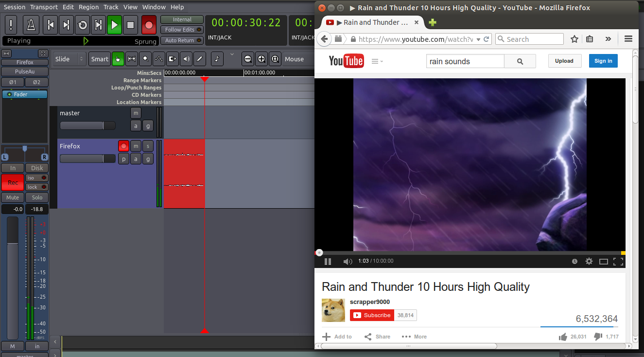Click the YouTube search box with rain sounds
Image resolution: width=644 pixels, height=357 pixels.
[x=465, y=61]
